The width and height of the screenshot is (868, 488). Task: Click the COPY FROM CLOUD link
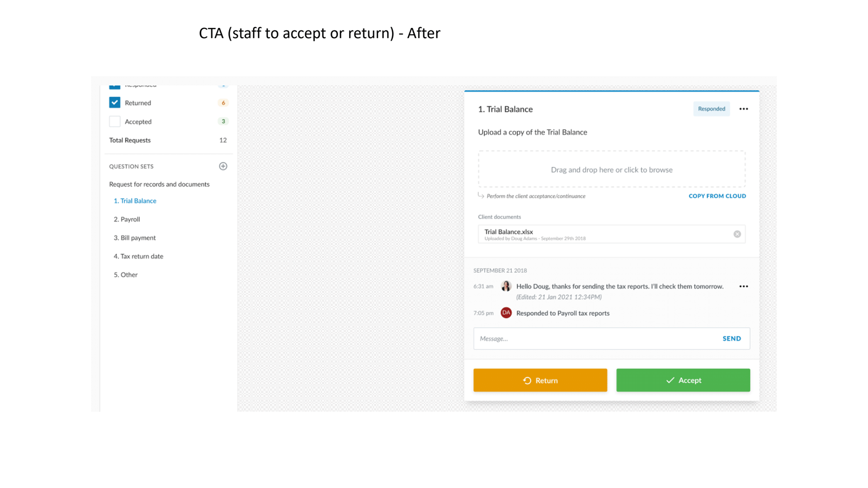coord(717,196)
